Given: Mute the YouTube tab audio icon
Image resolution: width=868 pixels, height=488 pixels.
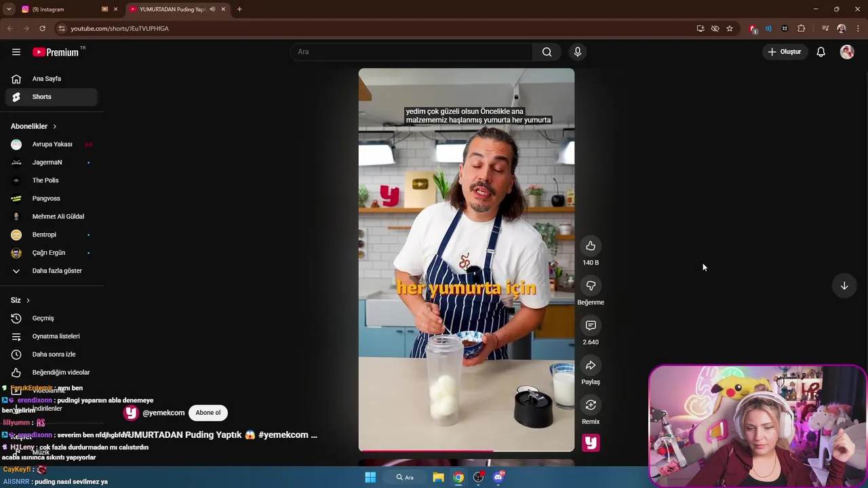Looking at the screenshot, I should click(213, 9).
